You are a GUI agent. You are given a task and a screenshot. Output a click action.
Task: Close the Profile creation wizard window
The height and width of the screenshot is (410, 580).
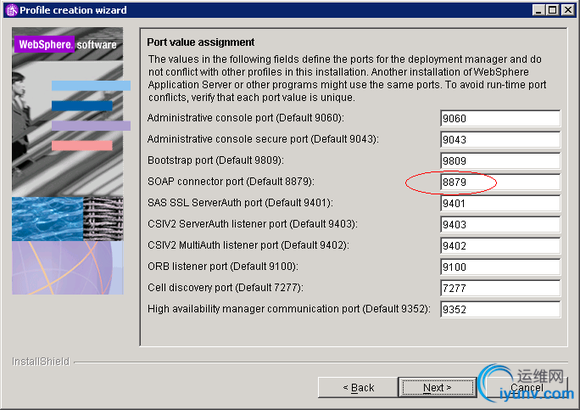[x=568, y=10]
